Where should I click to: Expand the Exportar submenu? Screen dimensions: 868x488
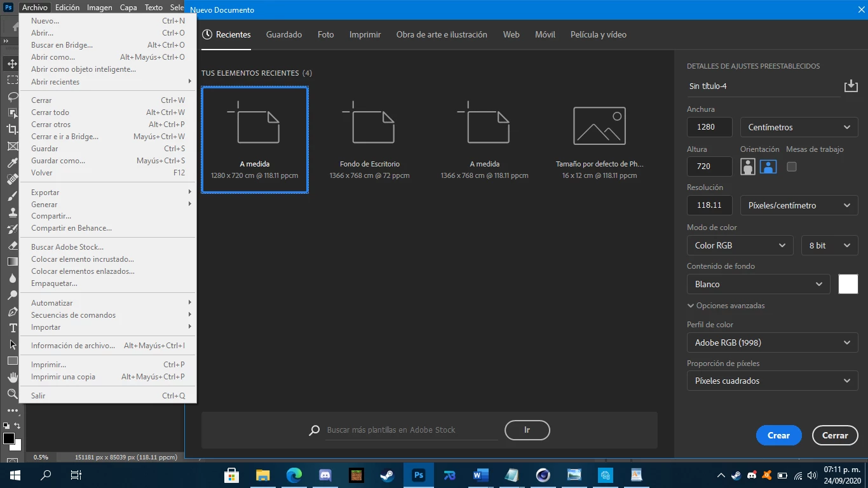click(x=108, y=192)
